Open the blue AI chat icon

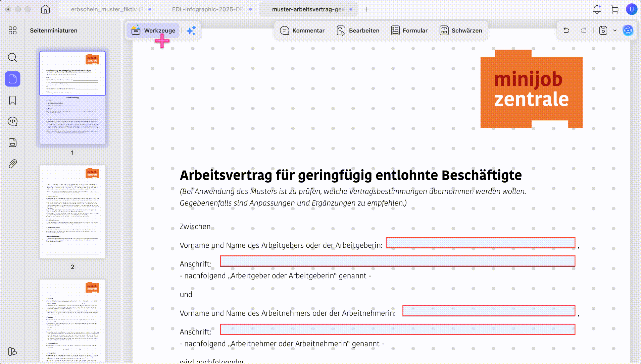click(628, 31)
